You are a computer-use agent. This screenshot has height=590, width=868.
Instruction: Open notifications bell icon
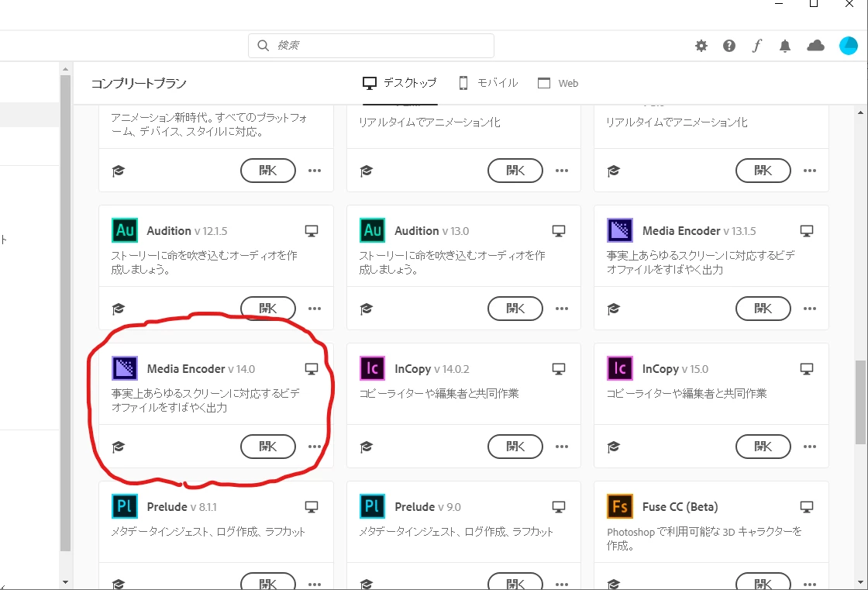785,46
